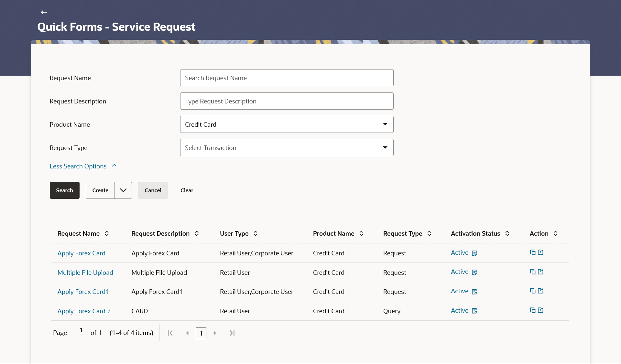Click the back arrow icon
The width and height of the screenshot is (621, 364).
point(44,12)
